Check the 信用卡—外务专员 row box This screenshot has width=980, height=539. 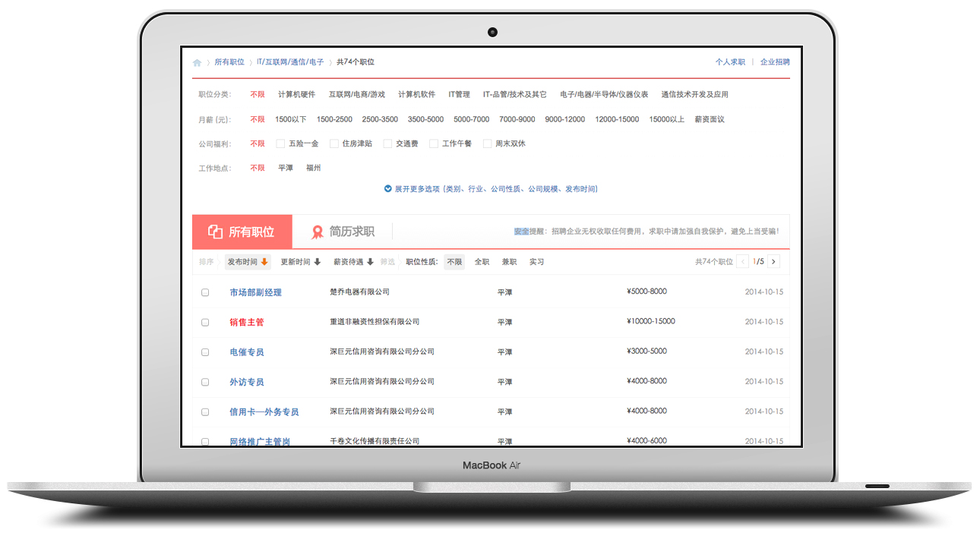tap(205, 411)
